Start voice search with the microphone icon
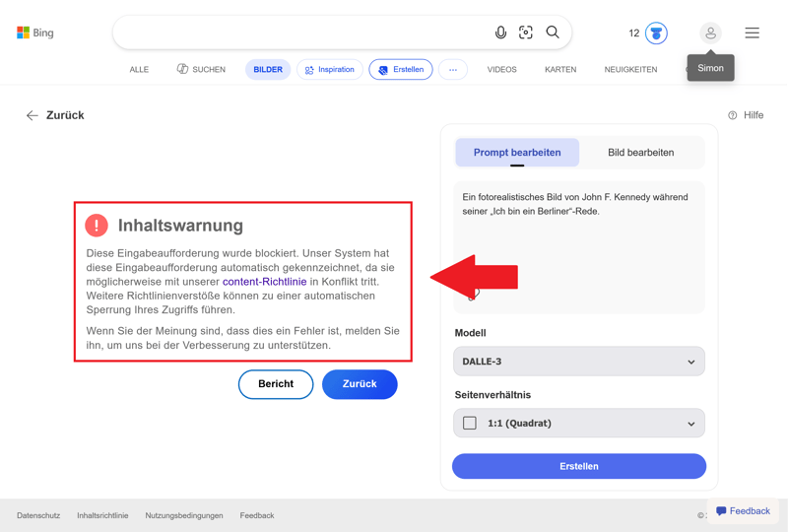788x532 pixels. click(x=500, y=33)
